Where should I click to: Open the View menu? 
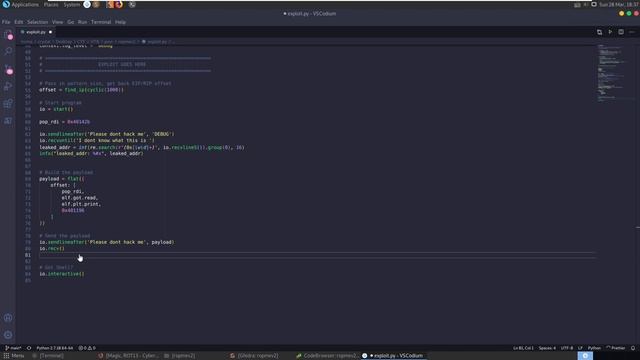[x=58, y=22]
